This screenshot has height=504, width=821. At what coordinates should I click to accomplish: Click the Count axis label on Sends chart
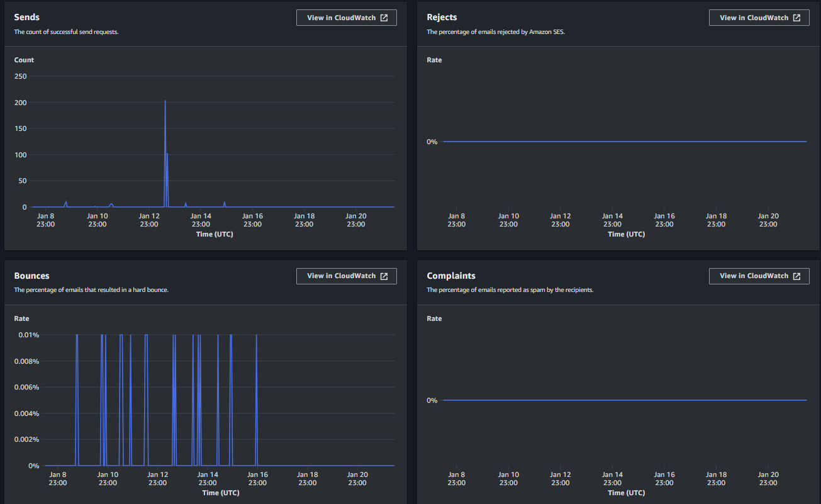coord(24,60)
